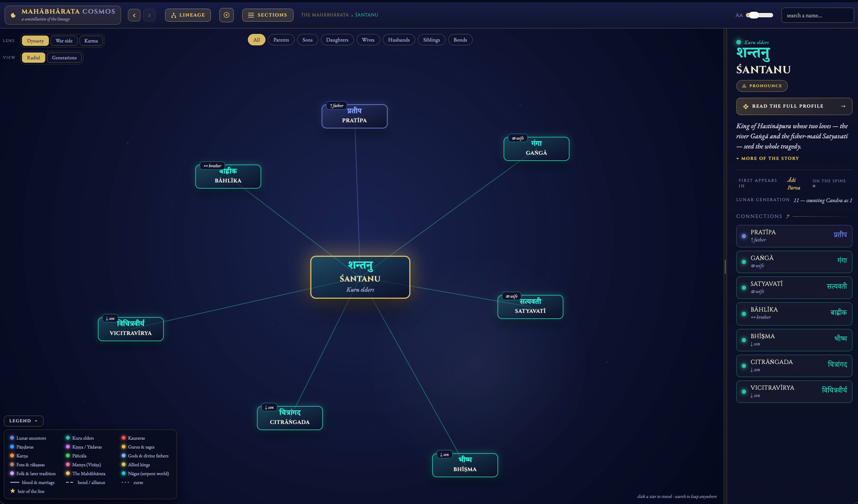Screen dimensions: 858x504
Task: Go forward with the right chevron button
Action: (x=150, y=16)
